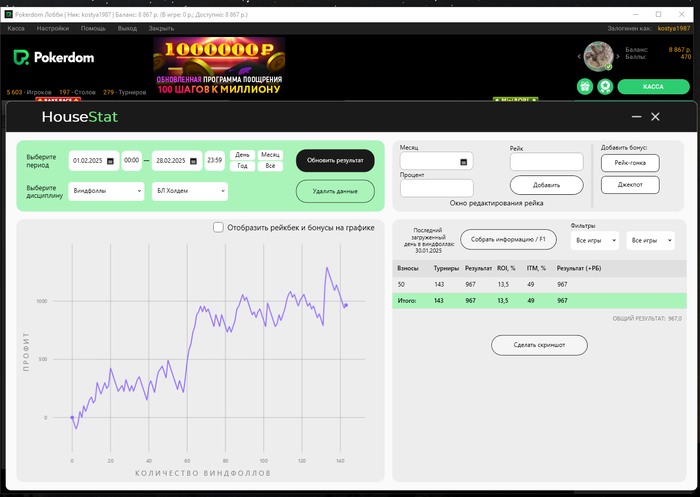Click the end date field 28.02.2025
This screenshot has height=497, width=700.
pos(177,161)
